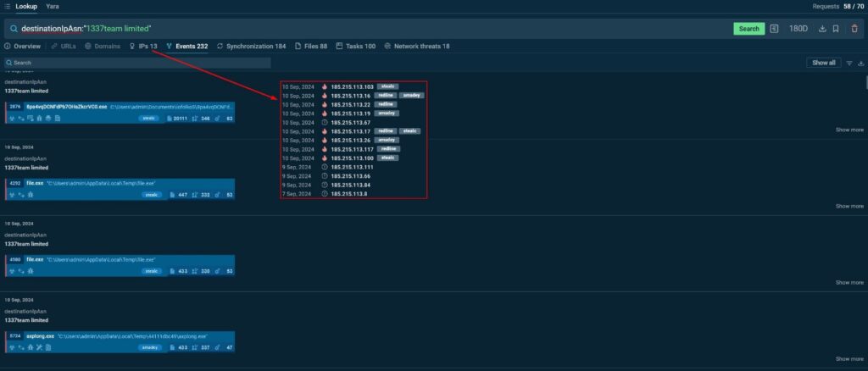This screenshot has width=868, height=371.
Task: Click the tools icon on axplong.exe process
Action: (x=39, y=347)
